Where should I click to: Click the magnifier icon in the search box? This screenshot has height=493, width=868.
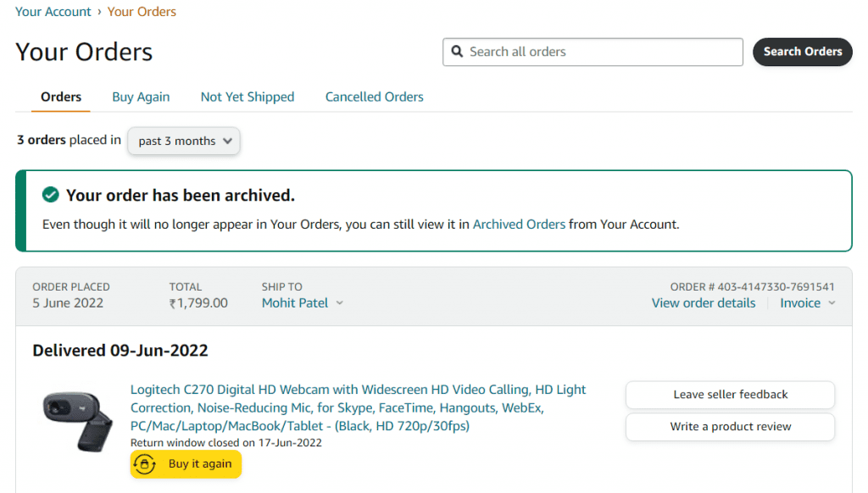[457, 52]
